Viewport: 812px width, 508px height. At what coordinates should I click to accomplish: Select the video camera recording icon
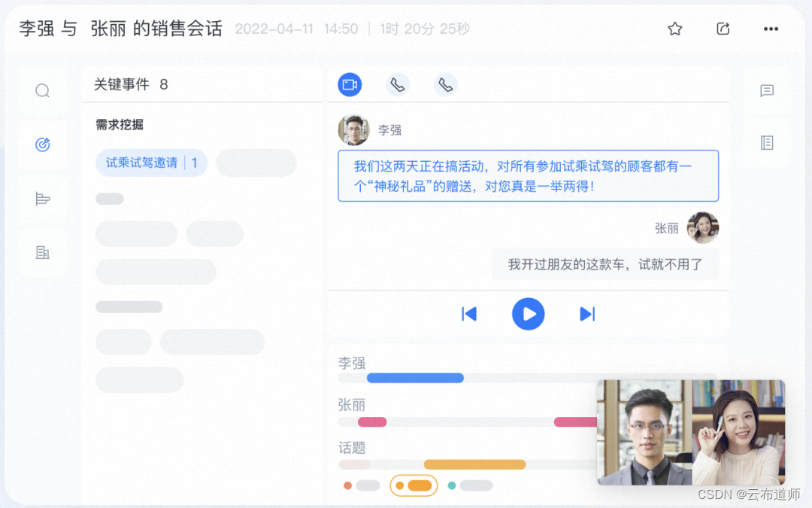tap(349, 84)
